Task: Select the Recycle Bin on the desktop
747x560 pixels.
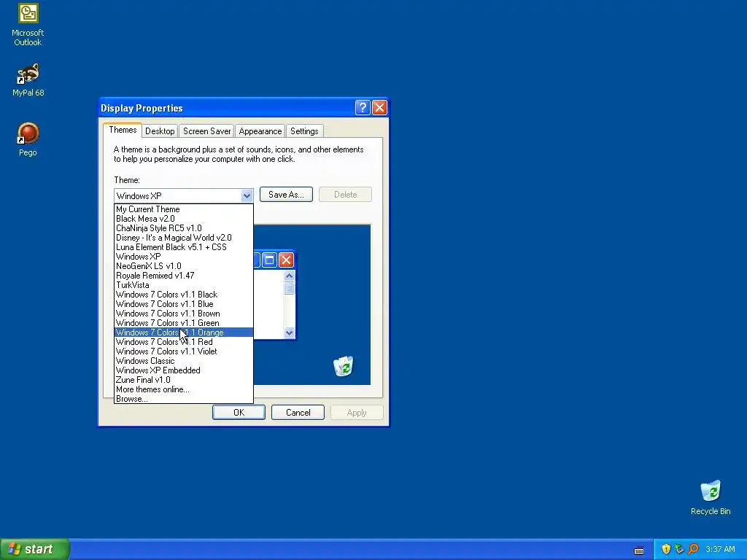Action: tap(711, 497)
